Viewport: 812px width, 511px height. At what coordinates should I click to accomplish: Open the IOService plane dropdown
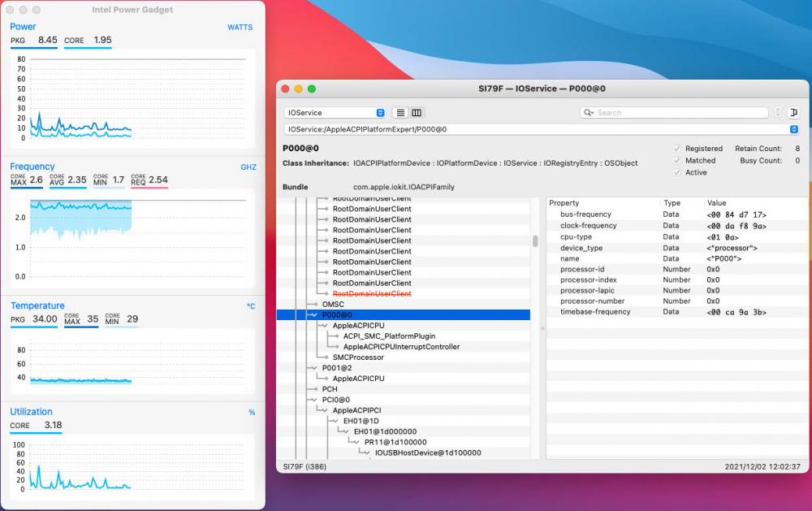[x=335, y=112]
